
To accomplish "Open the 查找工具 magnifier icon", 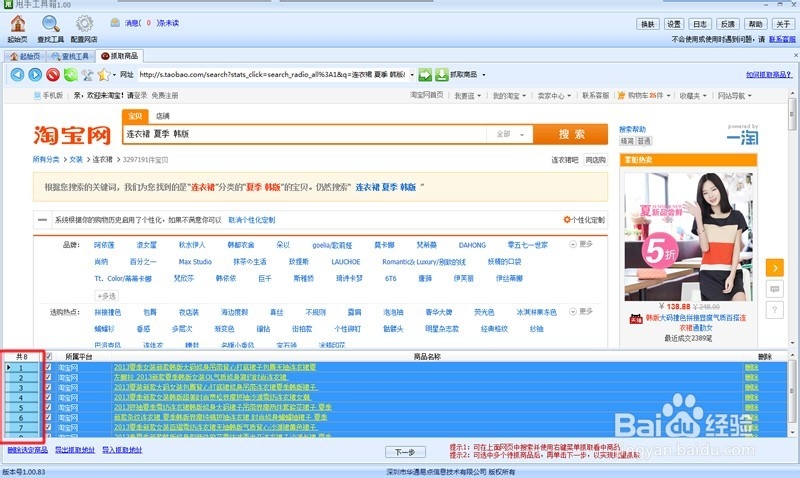I will [x=51, y=24].
